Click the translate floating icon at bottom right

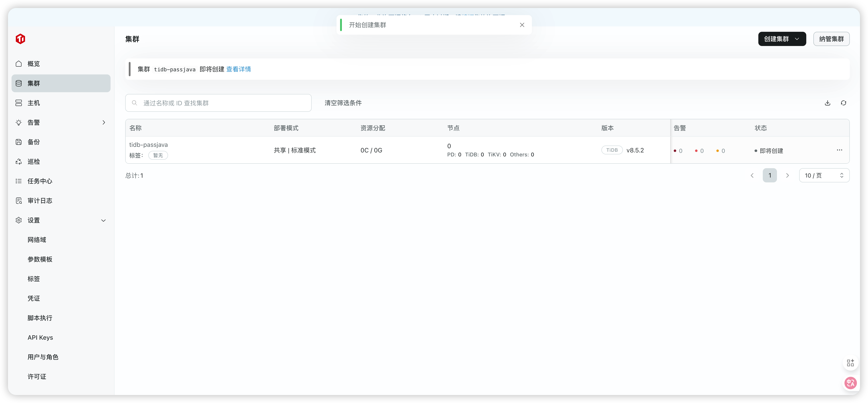click(850, 383)
